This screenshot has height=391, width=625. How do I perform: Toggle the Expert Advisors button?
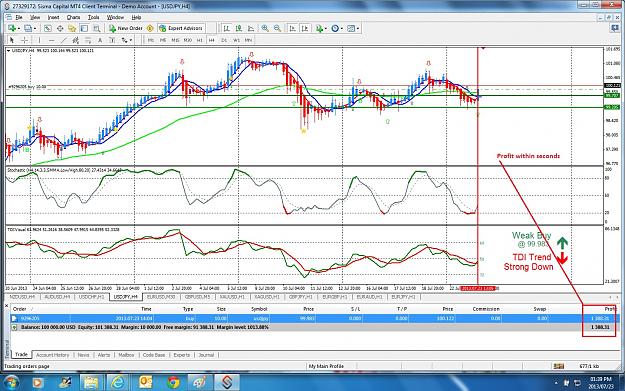(x=181, y=28)
